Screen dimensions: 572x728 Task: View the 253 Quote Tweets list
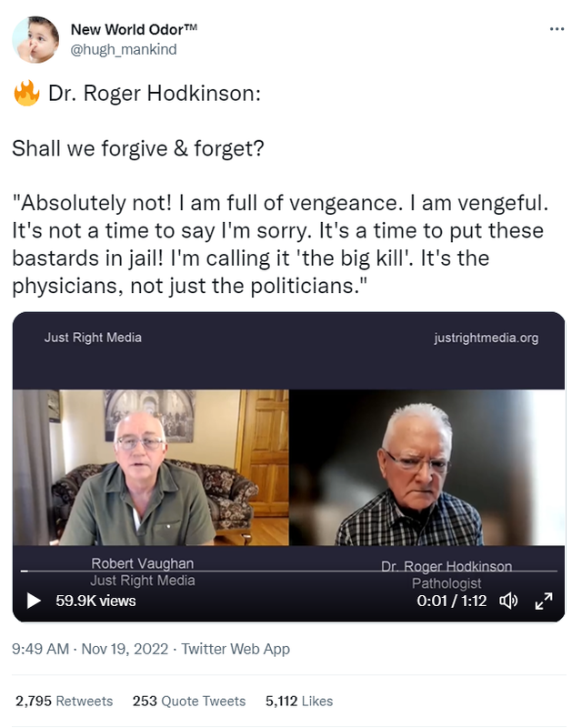pyautogui.click(x=189, y=701)
